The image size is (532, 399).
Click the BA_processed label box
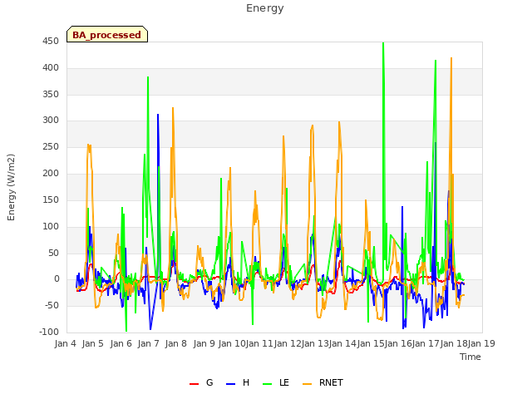pos(107,34)
